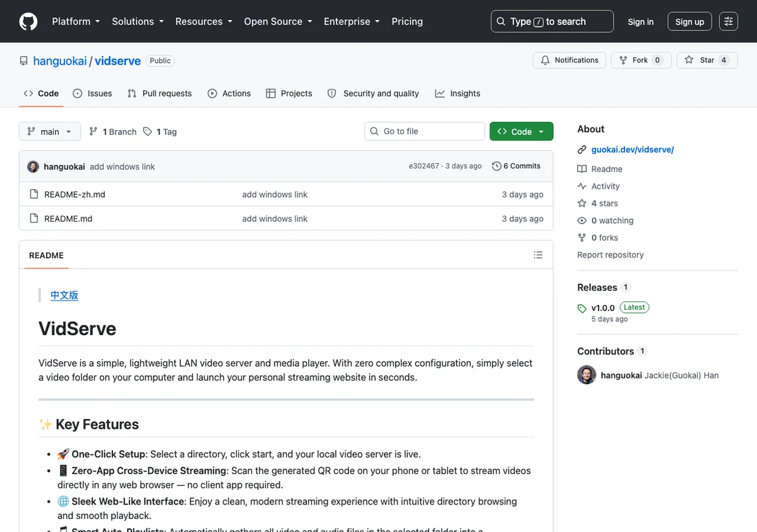Click the Sign up button
757x532 pixels.
pos(690,22)
